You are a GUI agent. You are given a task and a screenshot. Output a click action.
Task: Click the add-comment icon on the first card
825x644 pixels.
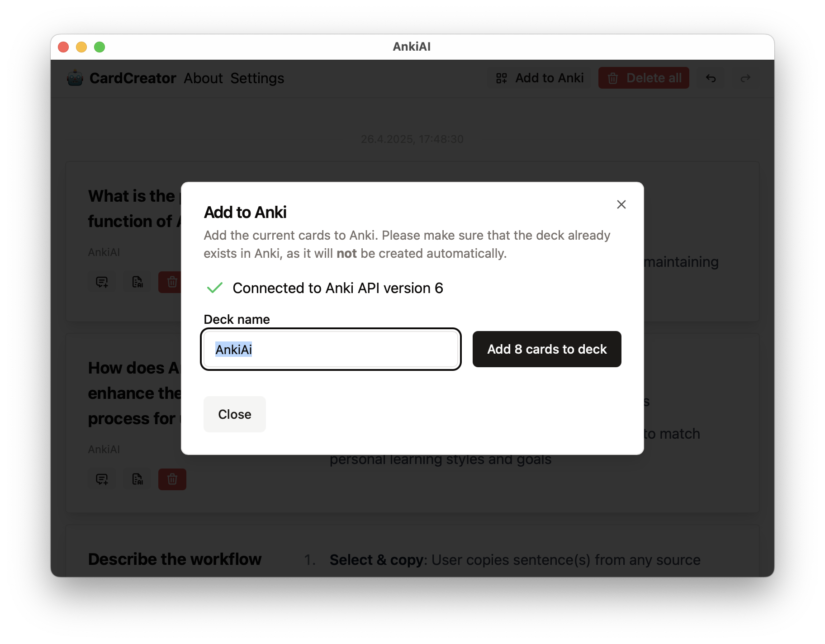pyautogui.click(x=102, y=282)
